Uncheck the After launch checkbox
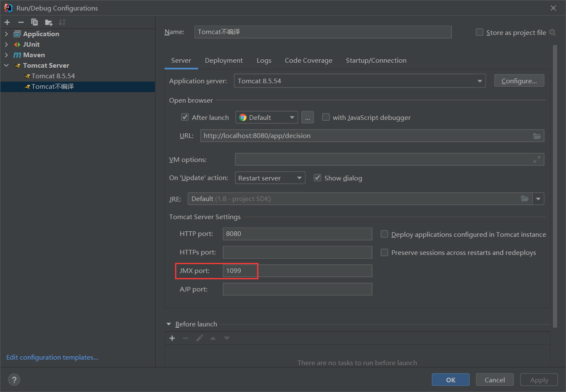 point(185,117)
